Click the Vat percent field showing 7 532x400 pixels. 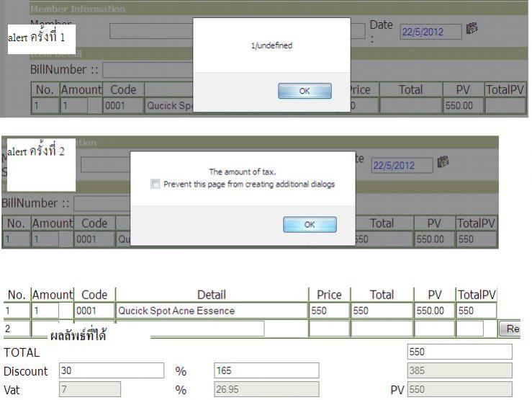tap(90, 389)
